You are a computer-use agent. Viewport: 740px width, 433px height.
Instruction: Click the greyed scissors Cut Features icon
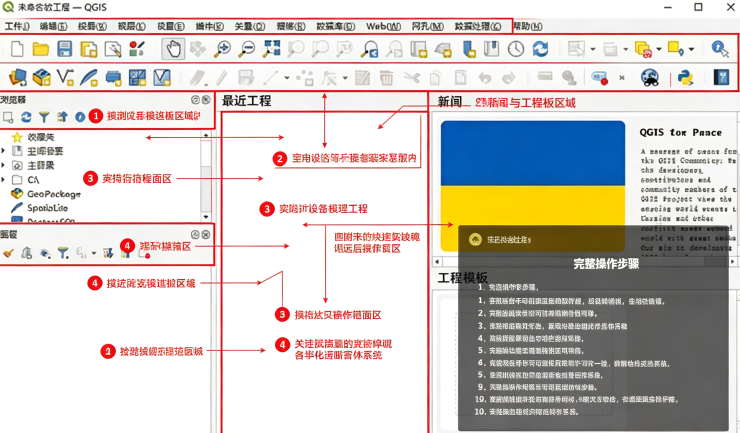pos(412,77)
